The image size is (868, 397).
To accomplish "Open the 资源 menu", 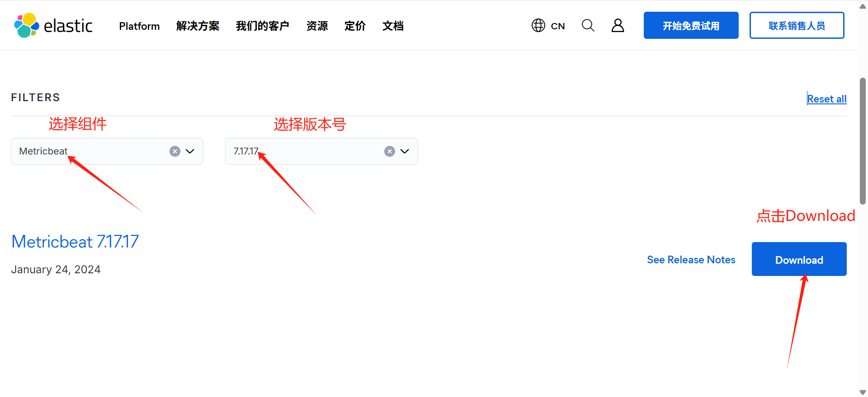I will tap(317, 26).
